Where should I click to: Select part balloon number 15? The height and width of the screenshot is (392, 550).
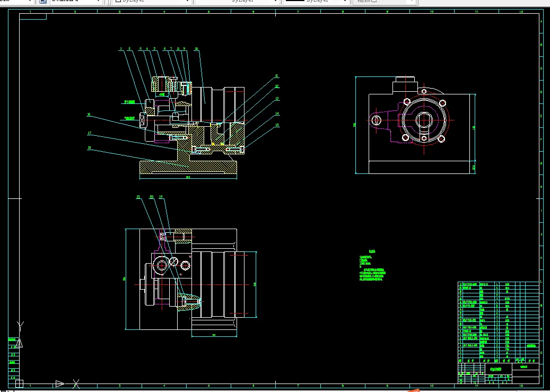277,125
